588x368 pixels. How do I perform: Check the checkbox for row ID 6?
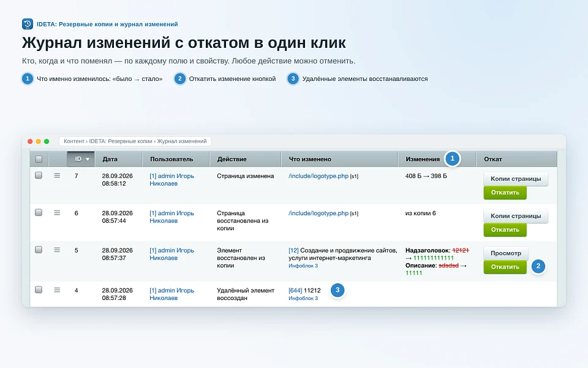pos(39,213)
